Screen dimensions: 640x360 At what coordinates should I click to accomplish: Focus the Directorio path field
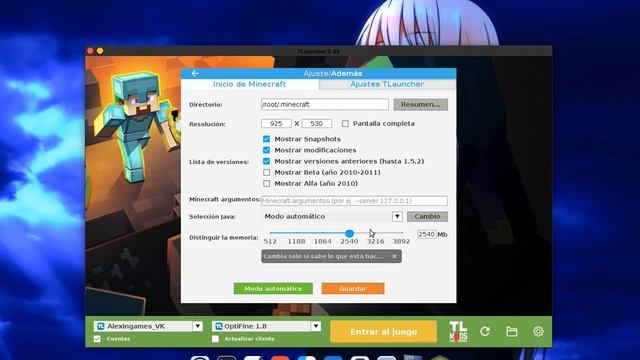point(325,104)
